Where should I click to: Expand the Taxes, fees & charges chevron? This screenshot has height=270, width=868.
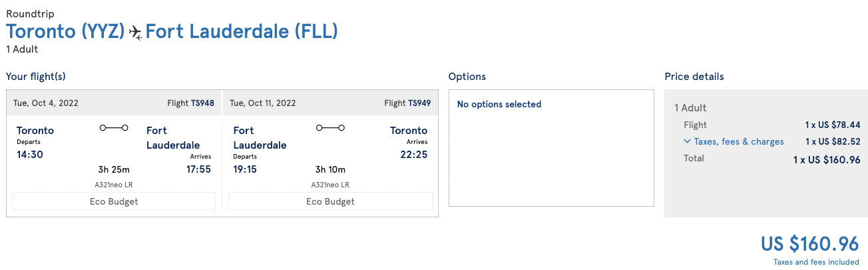[x=687, y=141]
